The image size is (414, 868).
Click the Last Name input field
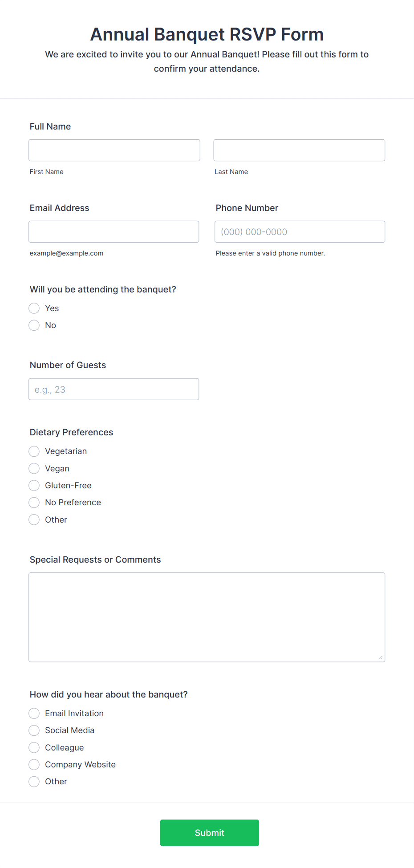click(x=299, y=150)
